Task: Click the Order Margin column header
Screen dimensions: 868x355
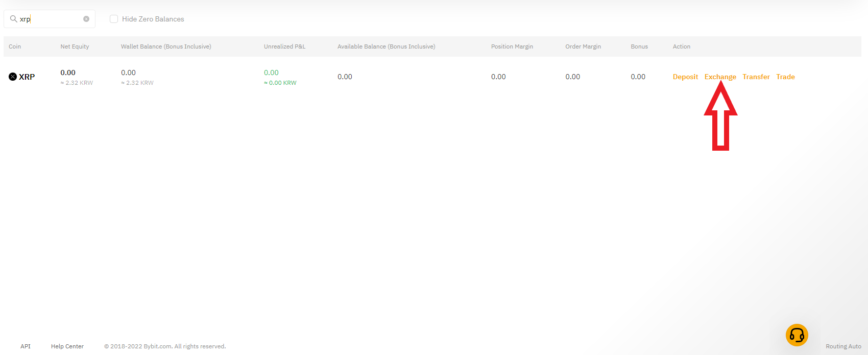Action: [583, 46]
